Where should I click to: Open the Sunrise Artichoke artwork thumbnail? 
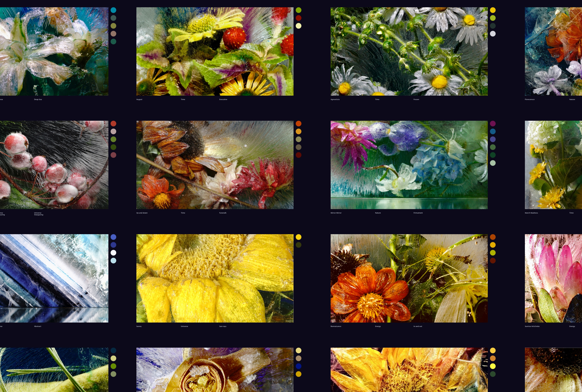553,278
